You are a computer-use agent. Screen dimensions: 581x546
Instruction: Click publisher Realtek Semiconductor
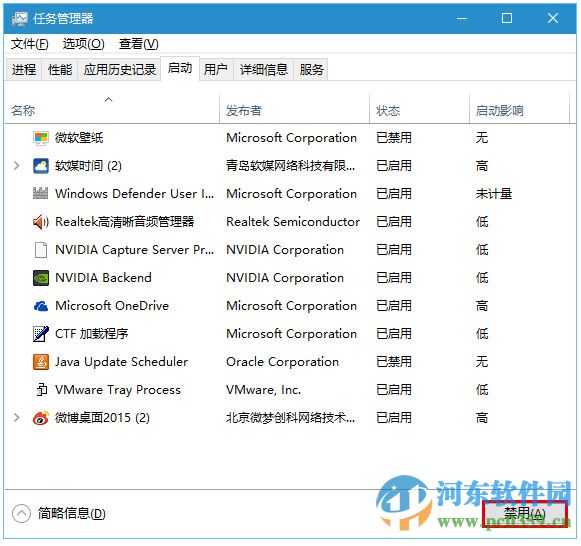click(x=293, y=222)
